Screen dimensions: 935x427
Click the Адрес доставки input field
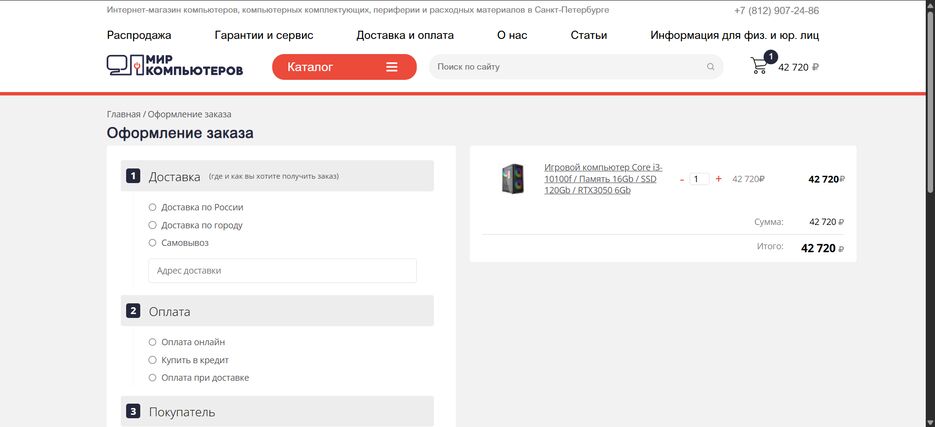[x=282, y=270]
